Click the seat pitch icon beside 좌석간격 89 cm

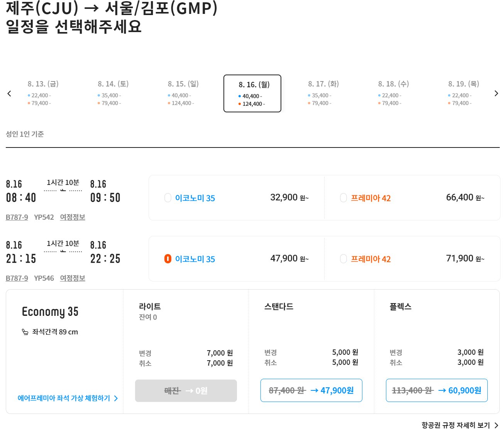coord(25,331)
